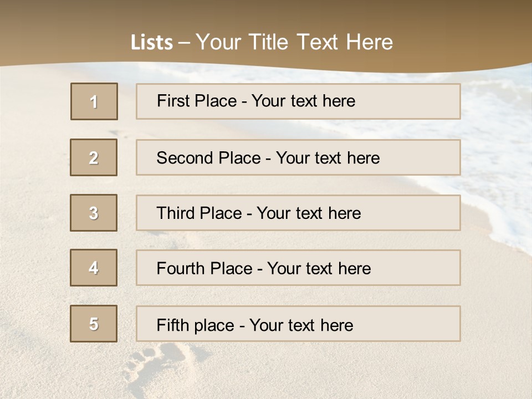Select the number 1 box
This screenshot has width=532, height=399.
coord(94,101)
